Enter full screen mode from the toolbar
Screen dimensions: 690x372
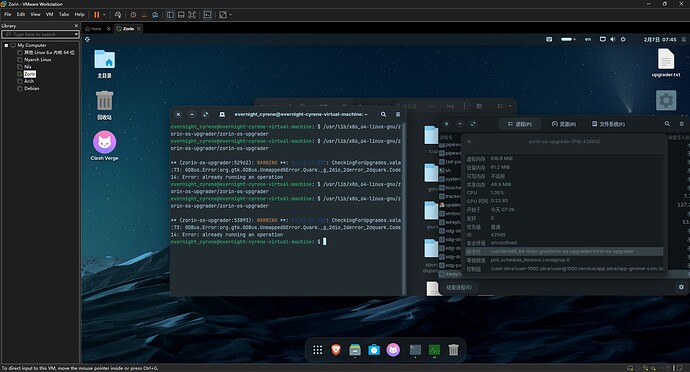pyautogui.click(x=192, y=15)
